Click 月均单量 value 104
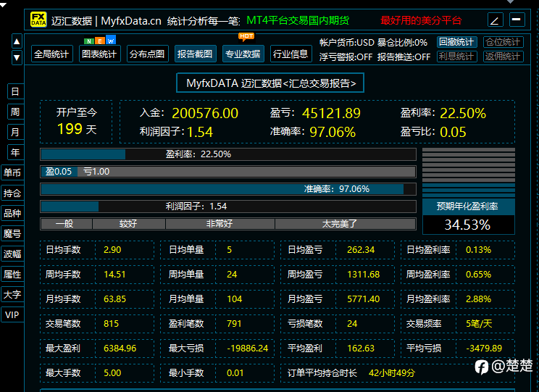 pyautogui.click(x=235, y=299)
